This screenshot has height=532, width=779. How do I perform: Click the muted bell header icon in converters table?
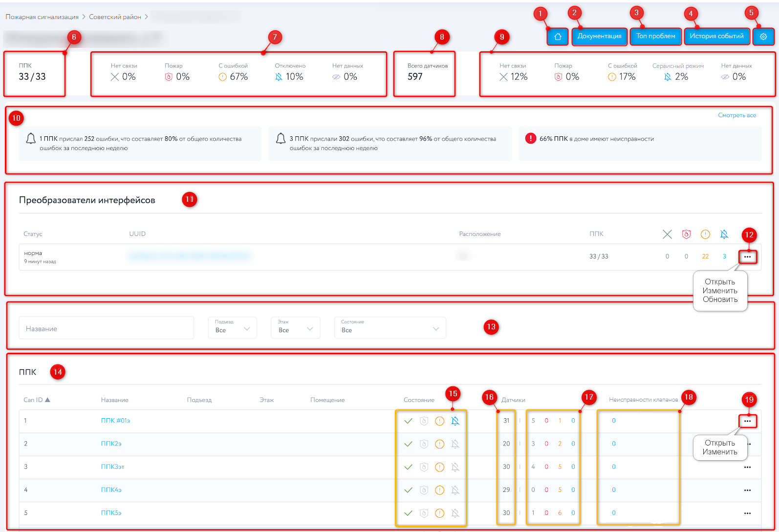coord(724,234)
